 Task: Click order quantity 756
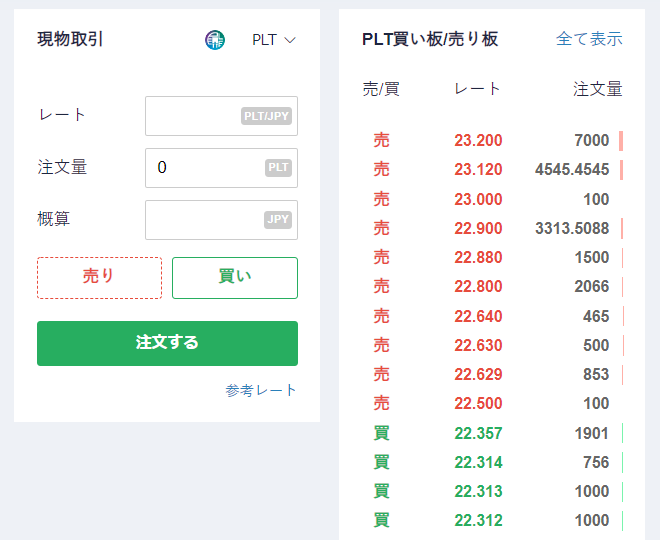pos(596,462)
